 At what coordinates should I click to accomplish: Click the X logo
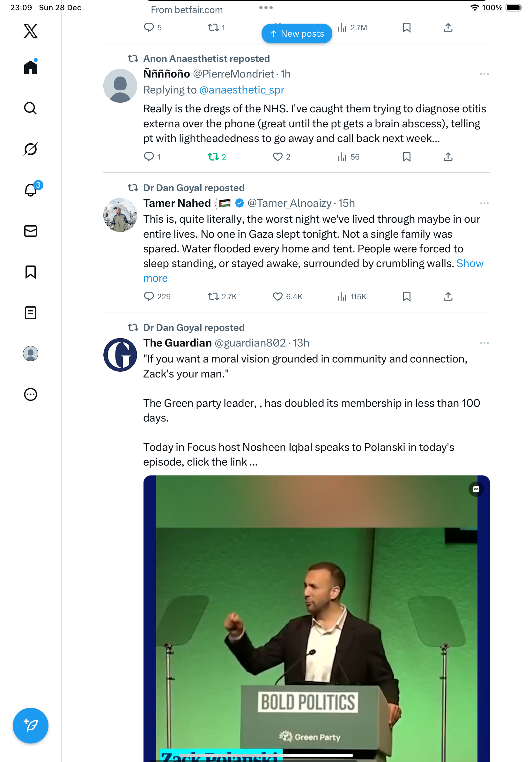[31, 31]
